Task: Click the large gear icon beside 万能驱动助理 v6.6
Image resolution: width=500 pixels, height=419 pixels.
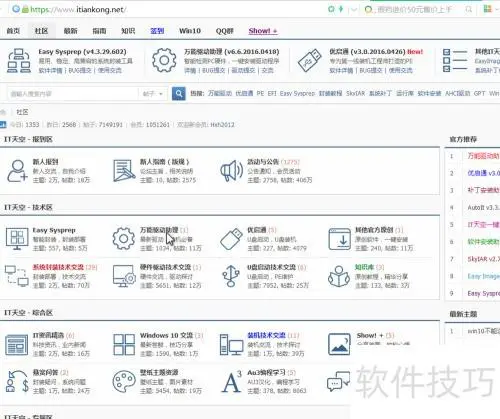Action: click(x=164, y=60)
